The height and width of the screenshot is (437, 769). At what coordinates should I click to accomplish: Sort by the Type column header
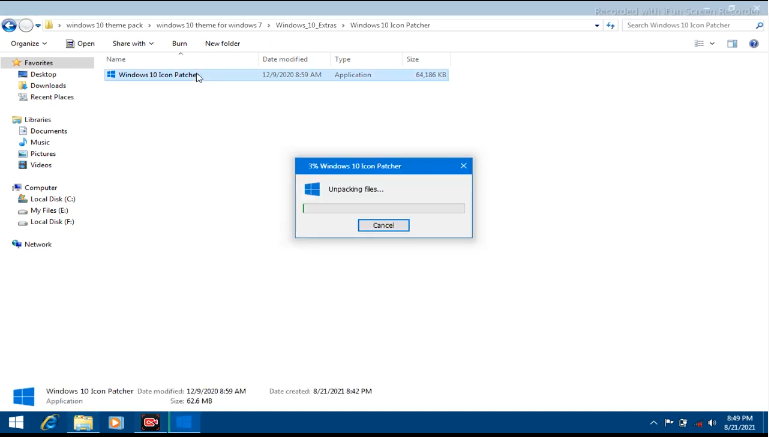tap(366, 59)
